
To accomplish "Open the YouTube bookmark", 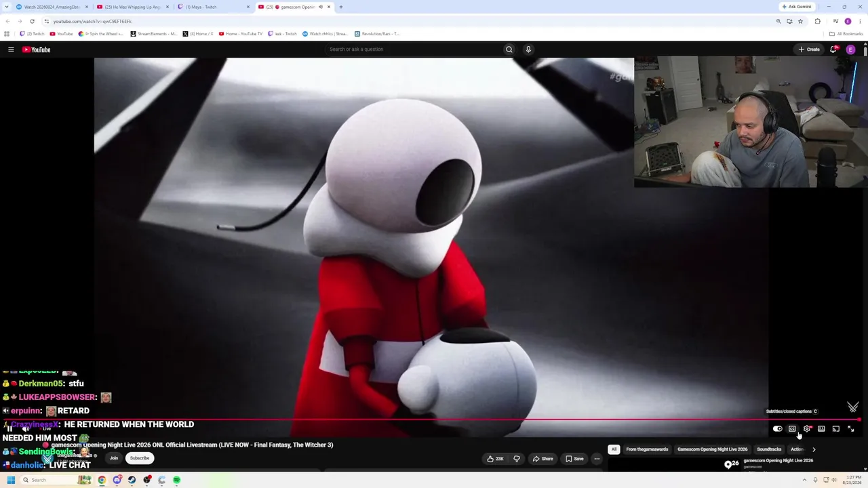I will click(x=61, y=34).
